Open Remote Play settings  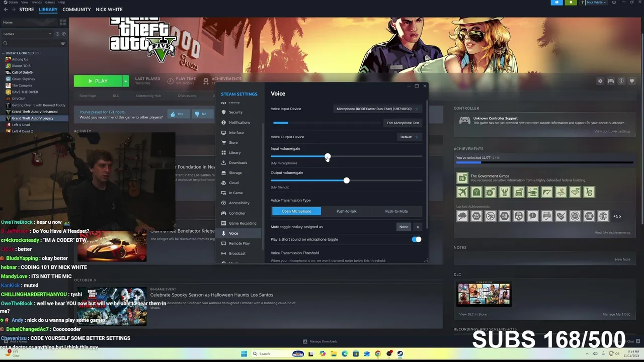(239, 243)
